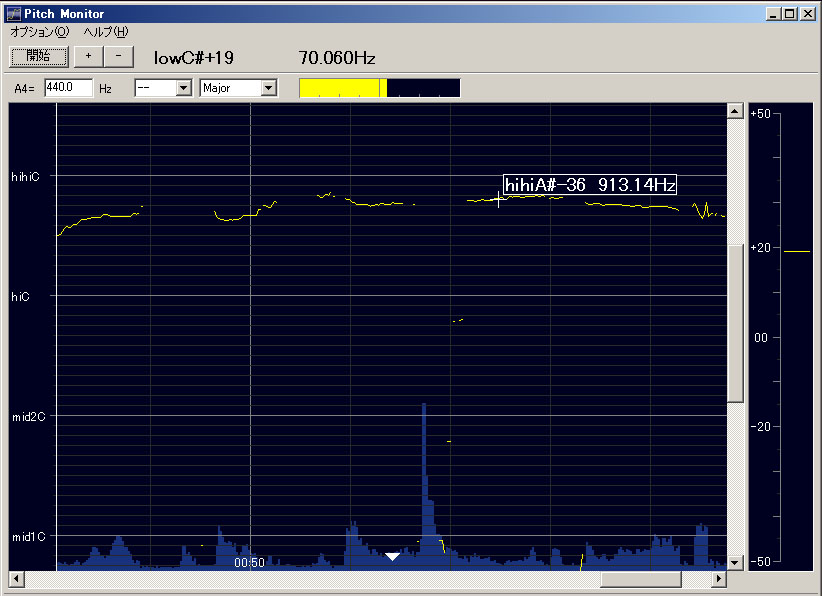Click the -20 cents scale label
822x596 pixels.
pyautogui.click(x=761, y=427)
